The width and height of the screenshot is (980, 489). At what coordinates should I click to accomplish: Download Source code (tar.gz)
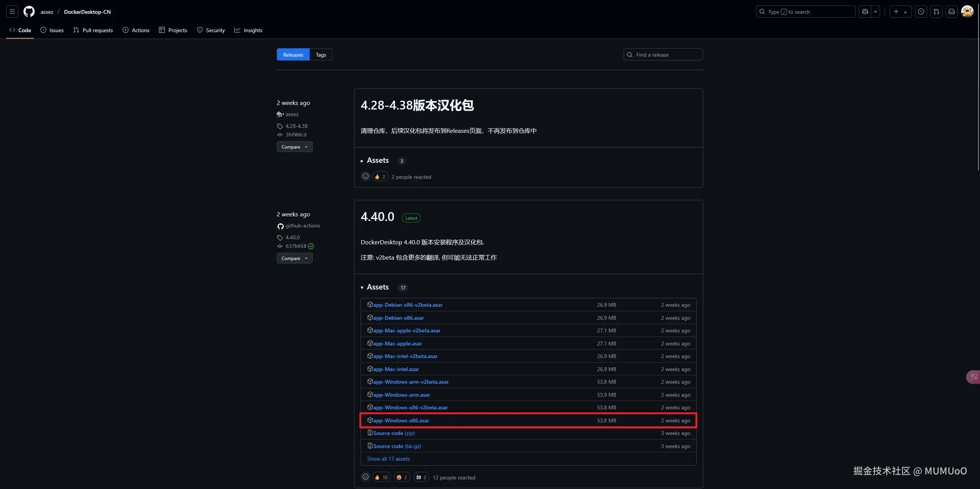click(x=397, y=446)
